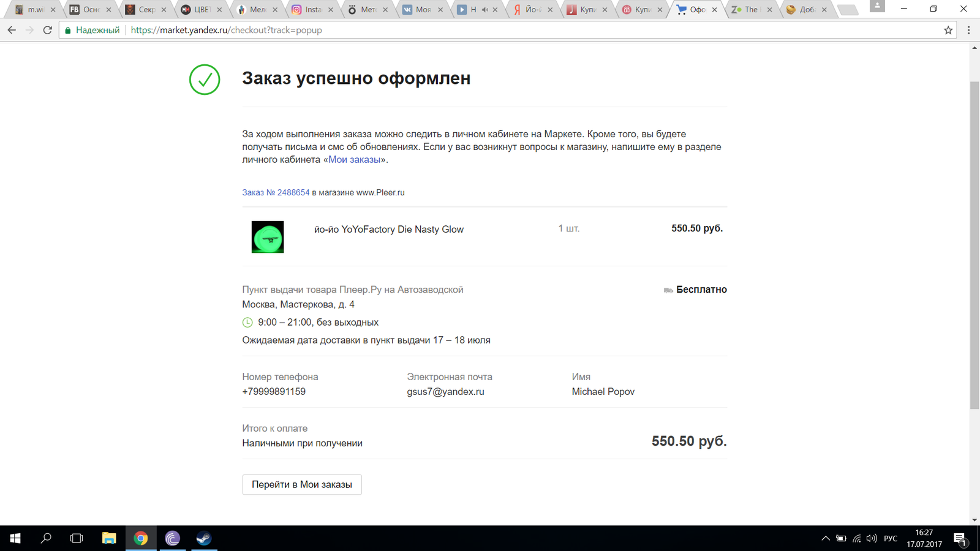Click the Перейти в Мои заказы button

point(302,484)
